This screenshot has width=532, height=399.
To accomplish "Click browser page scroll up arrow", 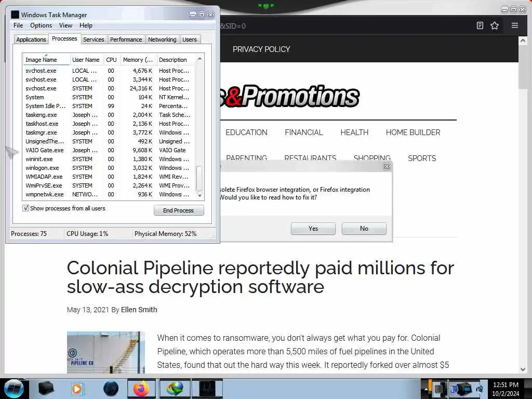I will (x=523, y=41).
